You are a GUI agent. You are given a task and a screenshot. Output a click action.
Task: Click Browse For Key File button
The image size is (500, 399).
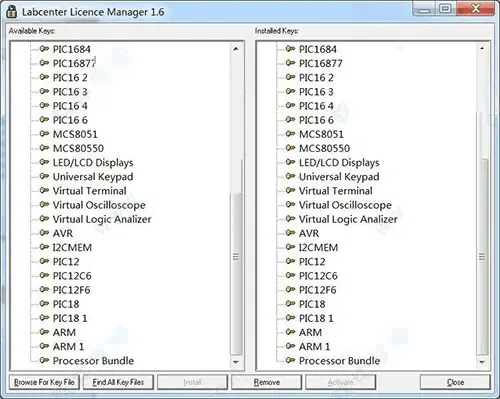[44, 382]
